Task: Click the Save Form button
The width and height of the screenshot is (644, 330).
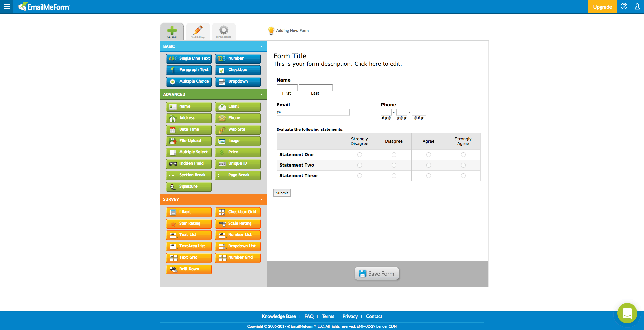Action: click(x=376, y=273)
